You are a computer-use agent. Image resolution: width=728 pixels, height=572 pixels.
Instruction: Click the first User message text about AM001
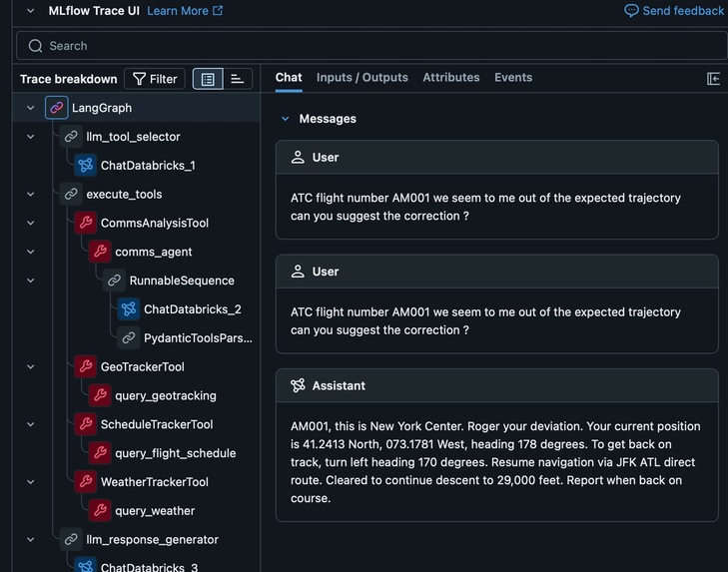tap(485, 207)
